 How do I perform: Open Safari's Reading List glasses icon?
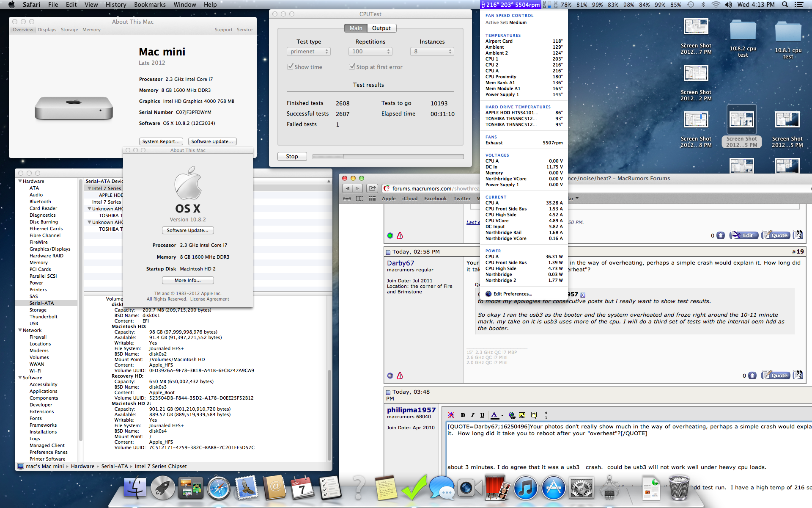pos(347,199)
